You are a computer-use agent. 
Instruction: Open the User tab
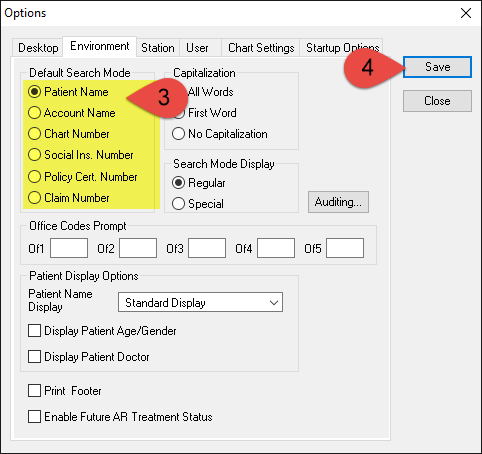[x=197, y=48]
